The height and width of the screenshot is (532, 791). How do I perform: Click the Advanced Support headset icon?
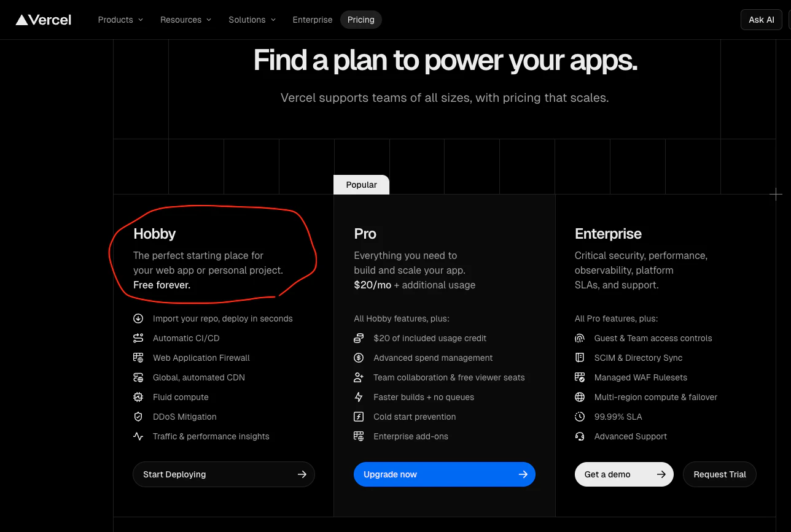580,436
